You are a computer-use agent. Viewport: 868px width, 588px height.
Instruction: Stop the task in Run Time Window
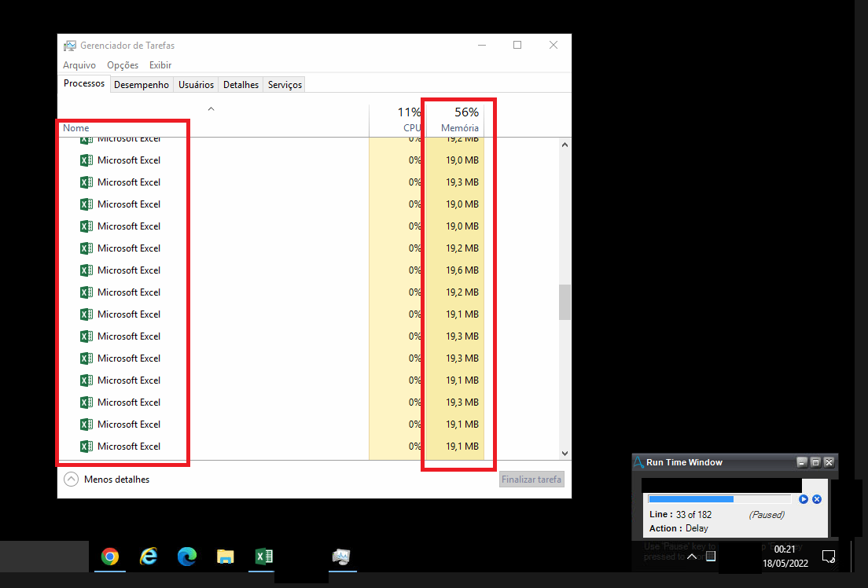click(817, 499)
